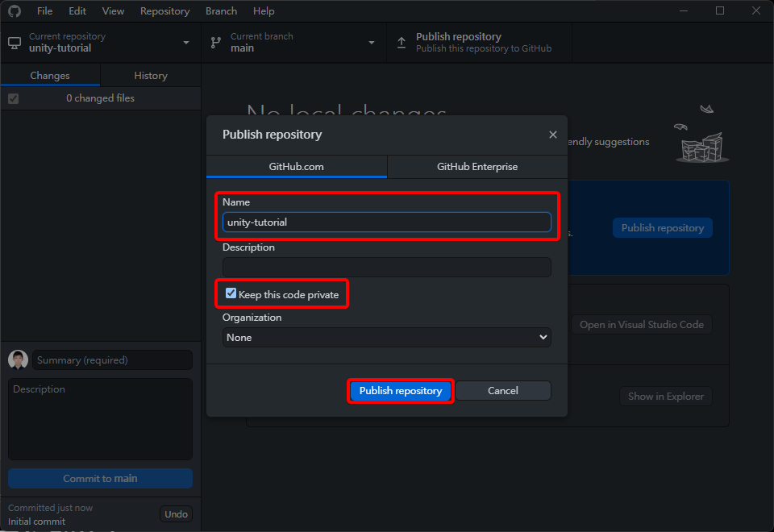The image size is (774, 532).
Task: Switch to the Changes tab
Action: 50,76
